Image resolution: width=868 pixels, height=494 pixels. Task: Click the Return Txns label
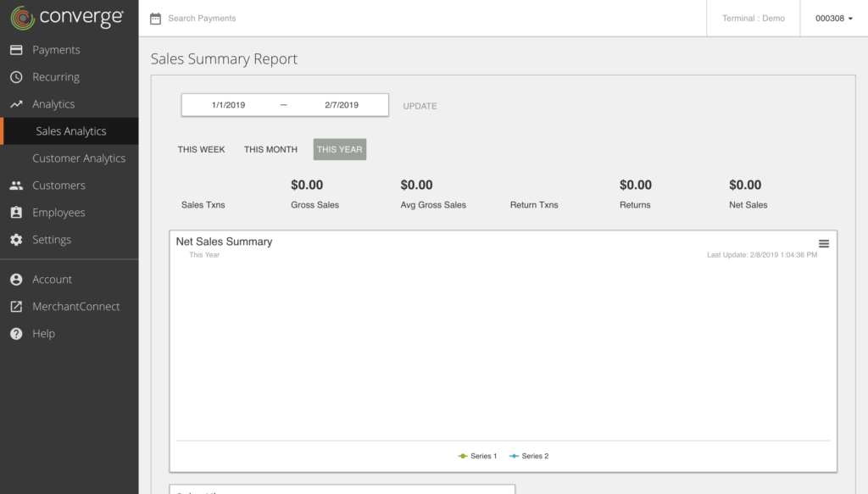pos(534,205)
